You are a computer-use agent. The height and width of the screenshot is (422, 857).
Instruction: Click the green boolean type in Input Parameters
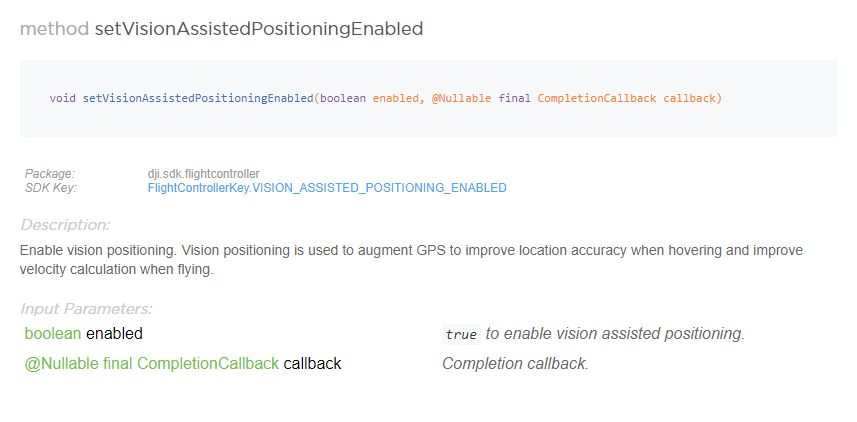coord(53,333)
